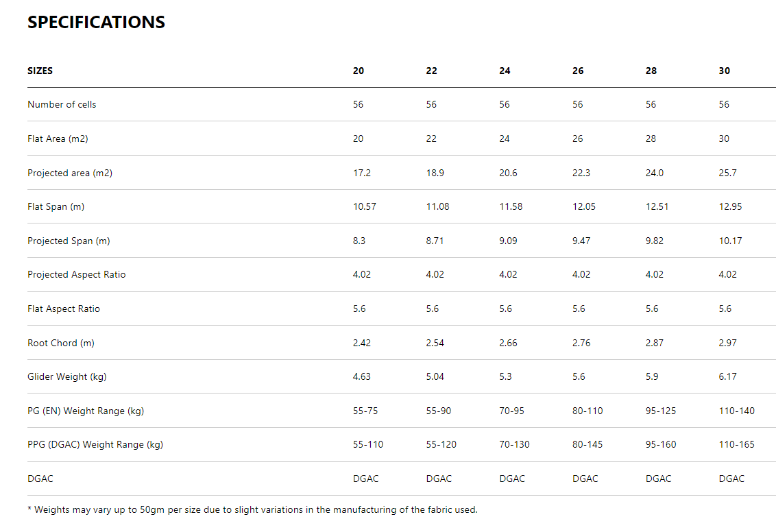Viewport: 776px width, 532px height.
Task: Click the DGAC row label
Action: [x=40, y=479]
